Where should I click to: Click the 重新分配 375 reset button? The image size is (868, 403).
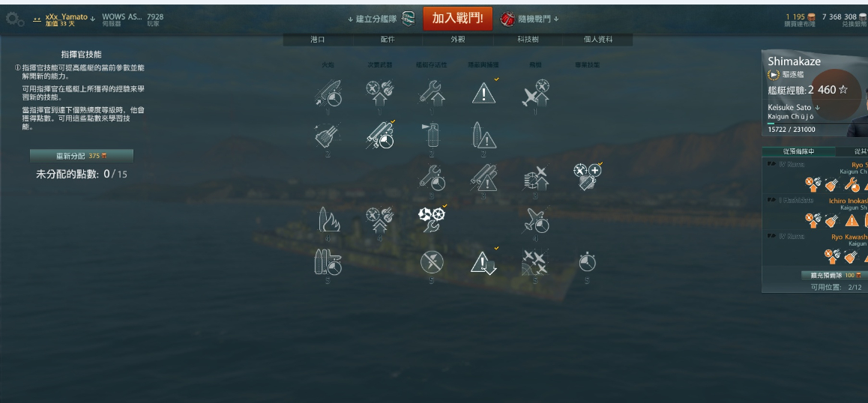(82, 156)
